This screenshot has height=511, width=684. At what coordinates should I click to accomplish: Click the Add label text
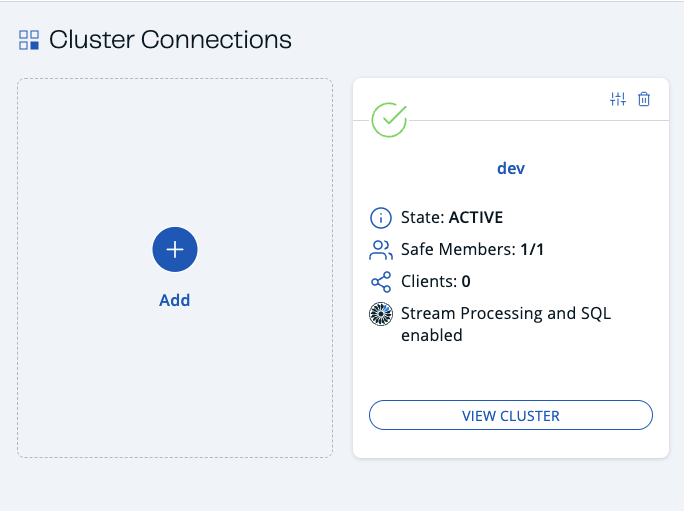coord(175,300)
